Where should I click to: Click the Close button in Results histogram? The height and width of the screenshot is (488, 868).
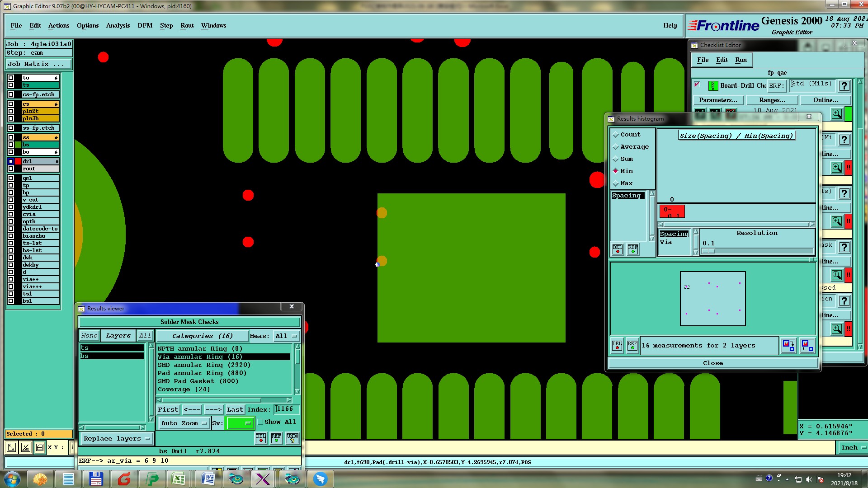(x=712, y=363)
